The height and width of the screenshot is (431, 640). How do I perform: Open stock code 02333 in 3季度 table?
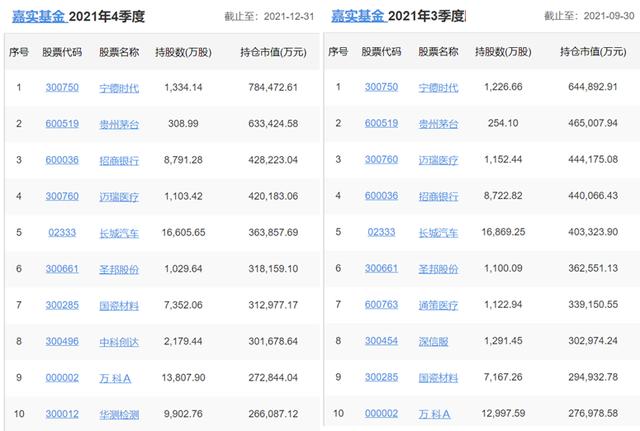click(381, 232)
